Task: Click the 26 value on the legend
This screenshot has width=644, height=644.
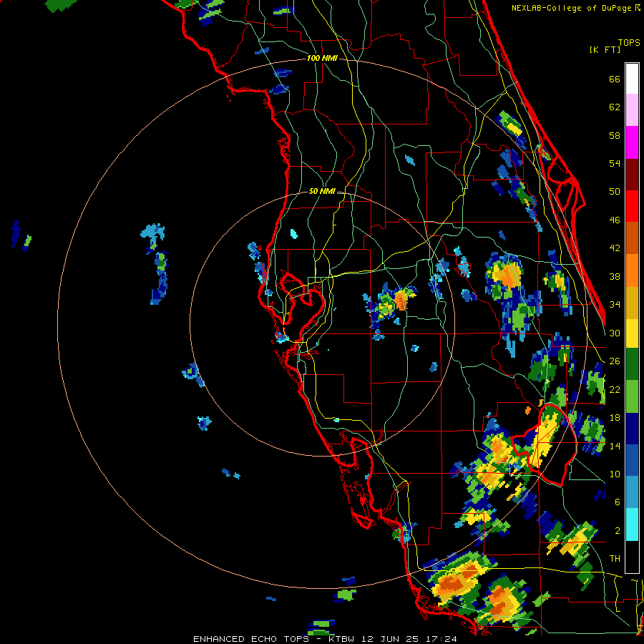Action: tap(615, 361)
